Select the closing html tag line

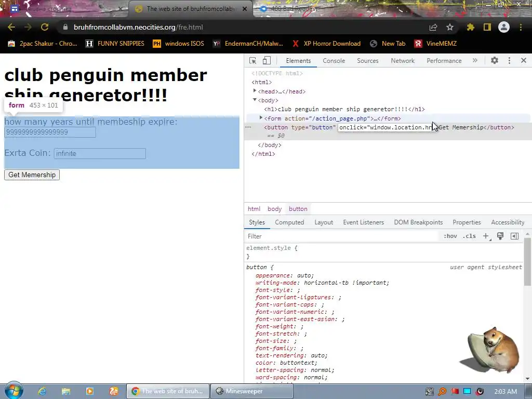coord(263,154)
